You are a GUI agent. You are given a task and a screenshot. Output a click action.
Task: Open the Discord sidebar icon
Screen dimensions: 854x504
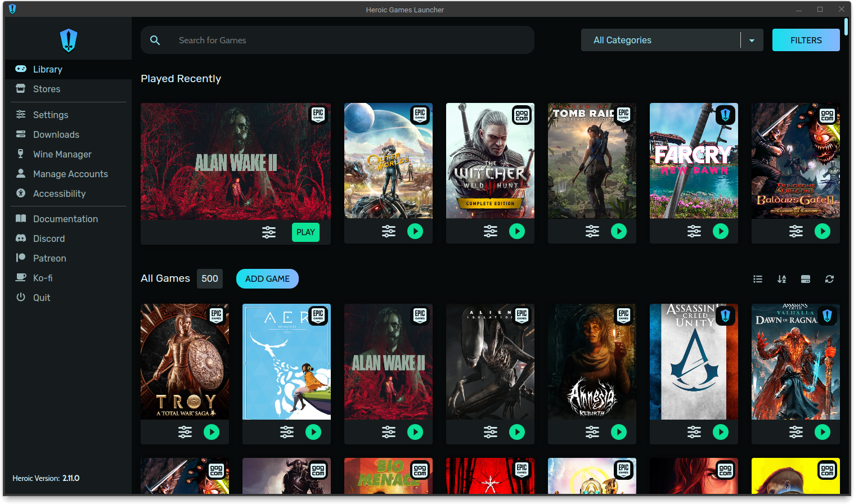[x=20, y=238]
